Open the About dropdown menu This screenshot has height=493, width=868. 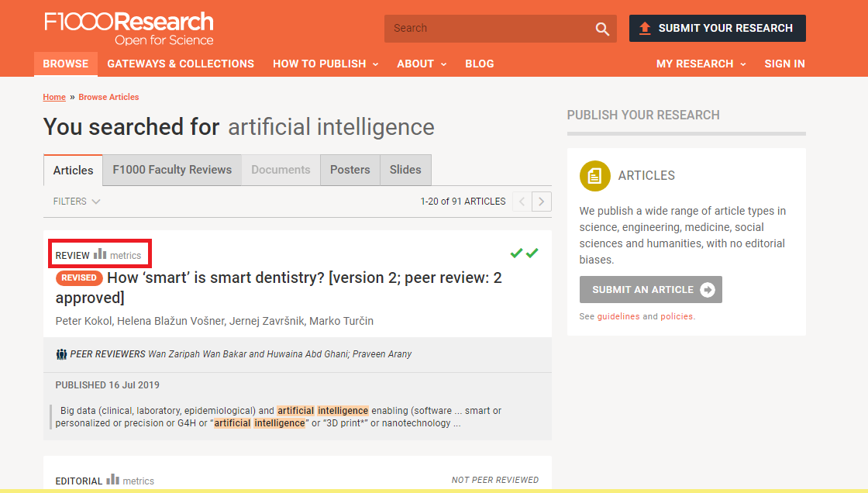coord(422,64)
